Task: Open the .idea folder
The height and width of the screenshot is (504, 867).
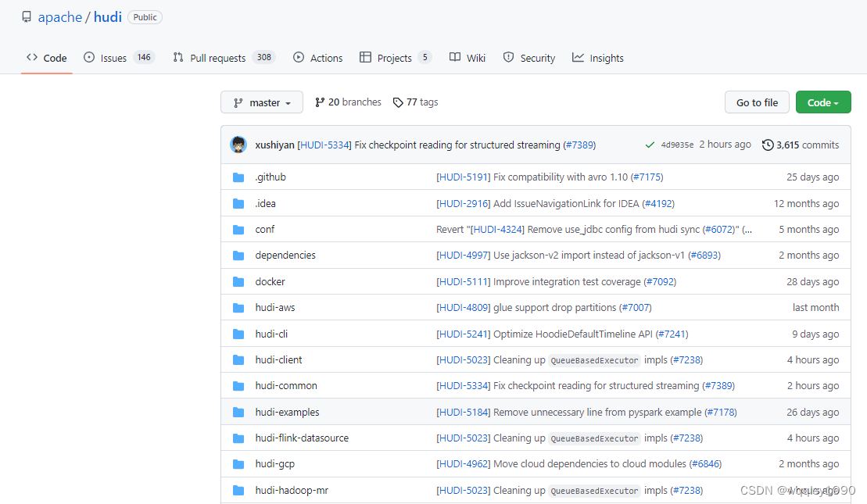Action: [x=265, y=203]
